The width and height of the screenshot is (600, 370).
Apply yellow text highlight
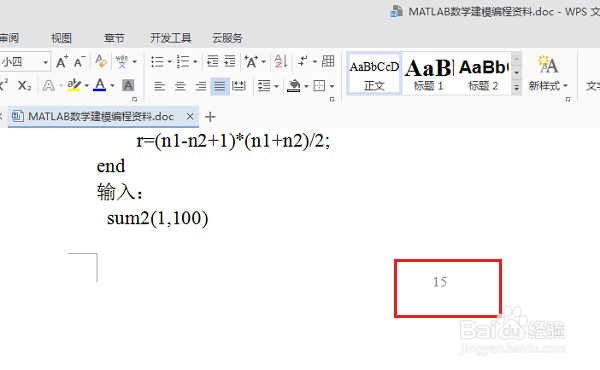pyautogui.click(x=74, y=85)
